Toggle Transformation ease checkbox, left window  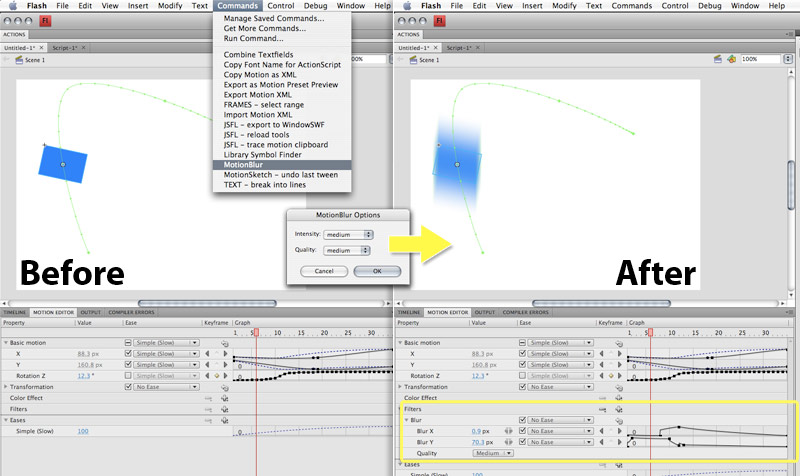click(x=128, y=387)
